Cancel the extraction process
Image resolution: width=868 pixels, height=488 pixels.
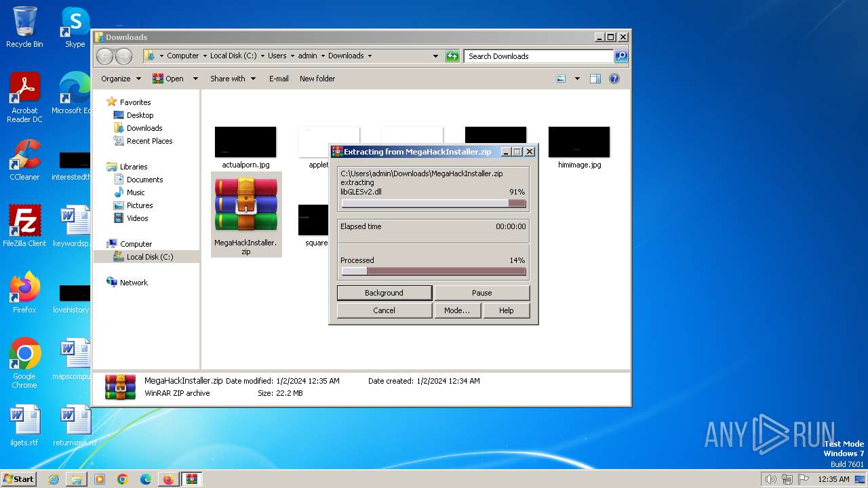point(384,310)
